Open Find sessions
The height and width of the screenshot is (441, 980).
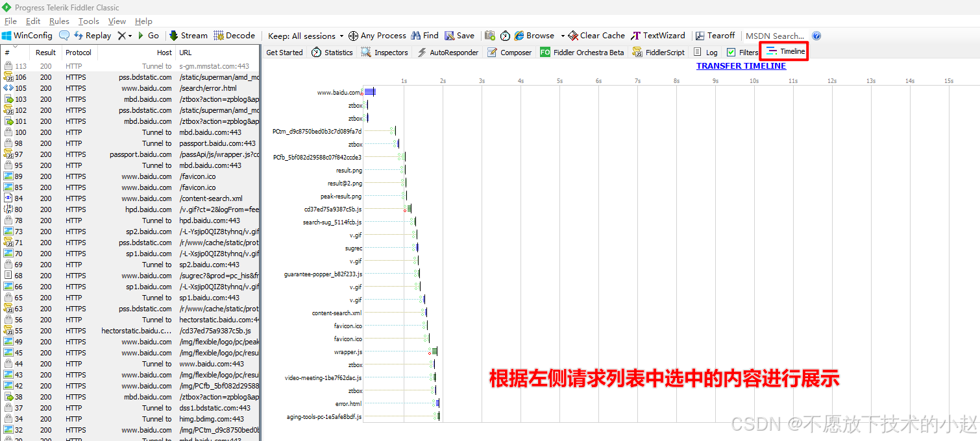pyautogui.click(x=424, y=36)
